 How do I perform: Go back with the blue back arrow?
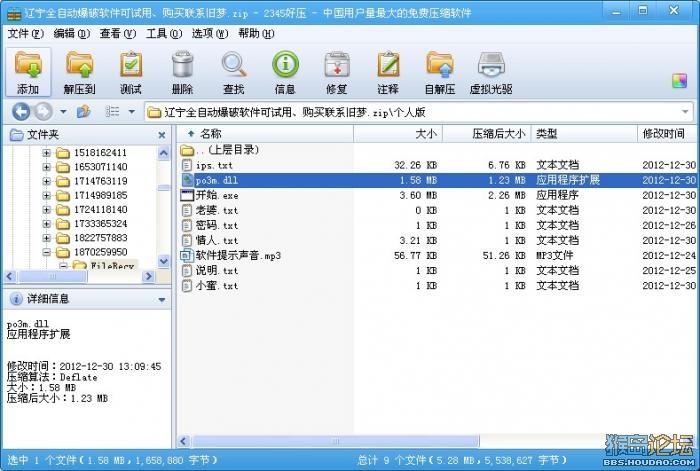click(x=21, y=112)
